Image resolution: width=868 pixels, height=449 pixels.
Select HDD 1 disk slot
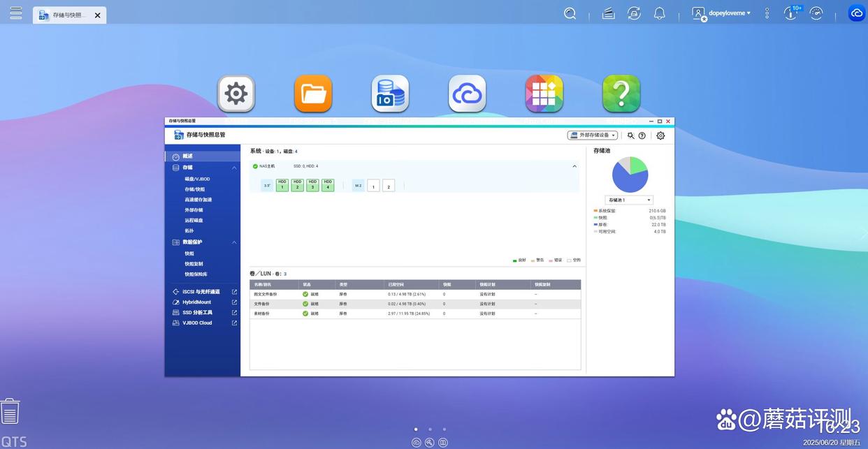282,185
